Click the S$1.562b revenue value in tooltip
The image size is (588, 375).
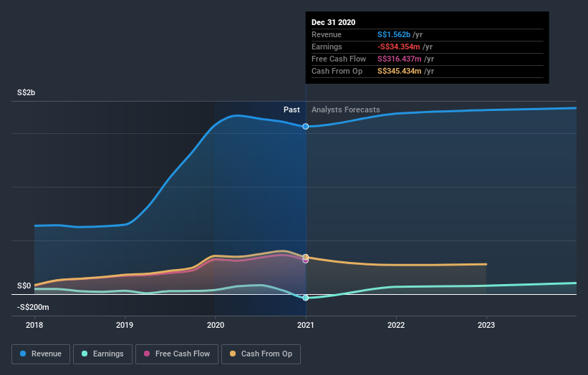pyautogui.click(x=394, y=34)
